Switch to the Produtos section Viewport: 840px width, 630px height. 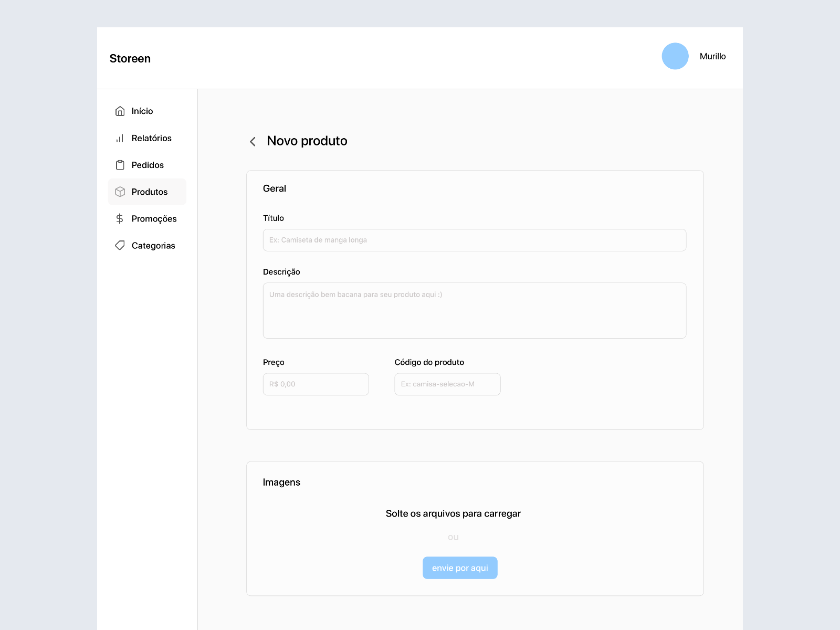149,192
